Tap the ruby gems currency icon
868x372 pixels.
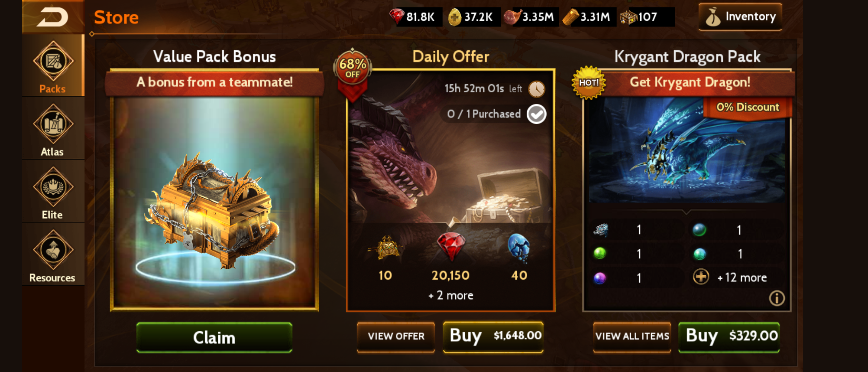(x=396, y=17)
